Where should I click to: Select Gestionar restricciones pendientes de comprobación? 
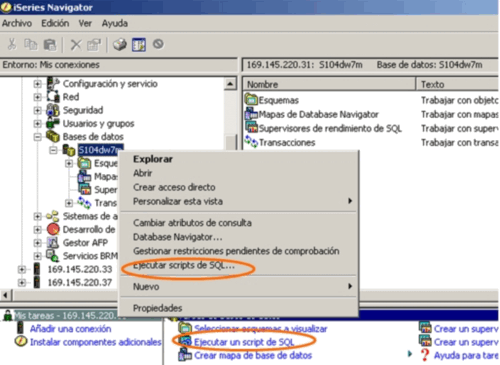pos(239,251)
